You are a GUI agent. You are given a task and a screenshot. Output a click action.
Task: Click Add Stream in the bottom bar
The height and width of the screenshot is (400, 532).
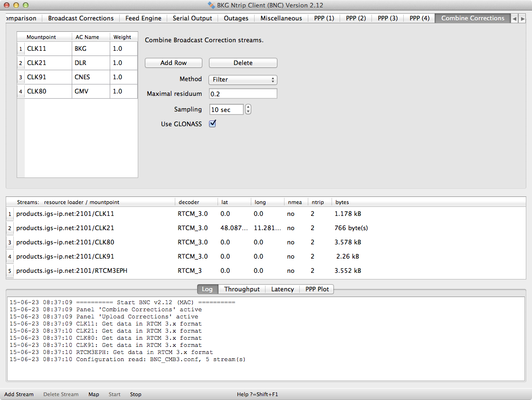click(19, 394)
